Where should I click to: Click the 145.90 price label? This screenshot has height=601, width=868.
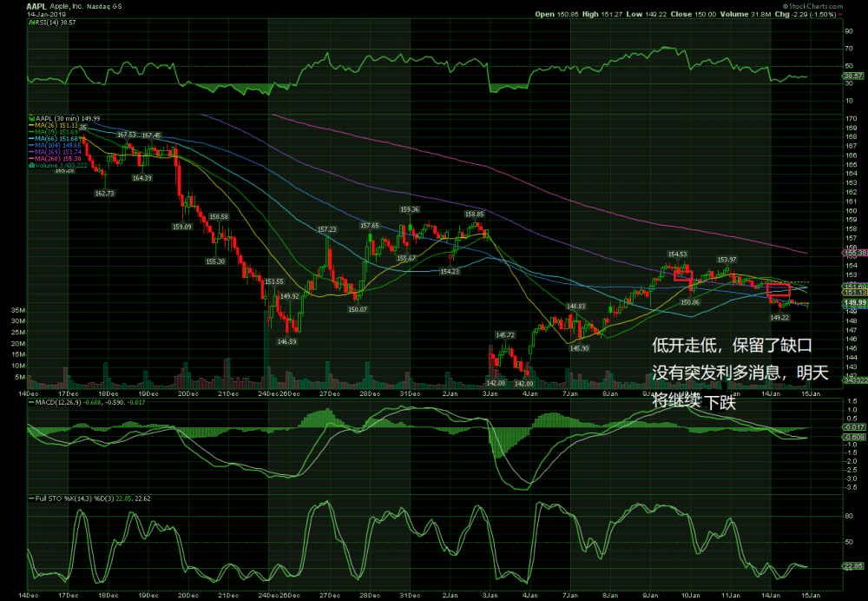(580, 348)
